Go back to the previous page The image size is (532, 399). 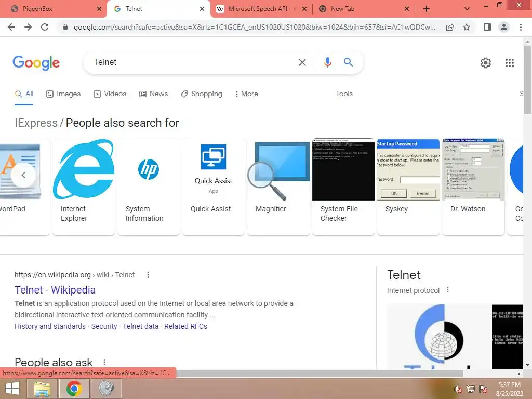[x=11, y=27]
